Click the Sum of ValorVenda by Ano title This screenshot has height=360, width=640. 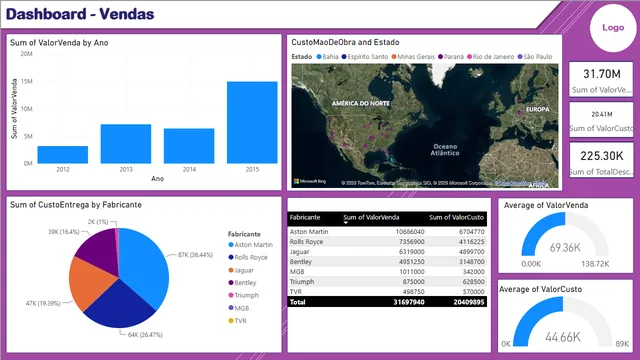click(59, 43)
